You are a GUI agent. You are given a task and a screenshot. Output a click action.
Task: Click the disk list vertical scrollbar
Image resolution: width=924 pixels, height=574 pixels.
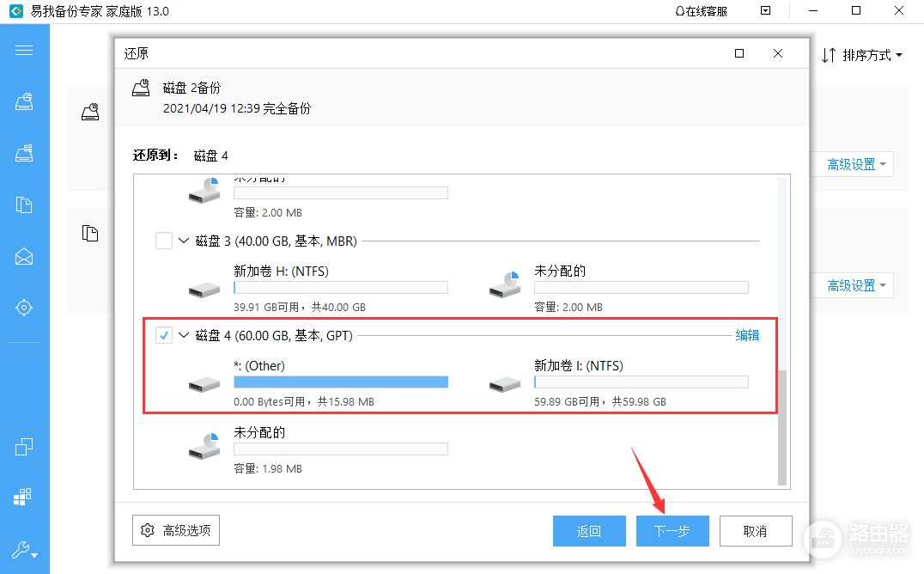(781, 425)
